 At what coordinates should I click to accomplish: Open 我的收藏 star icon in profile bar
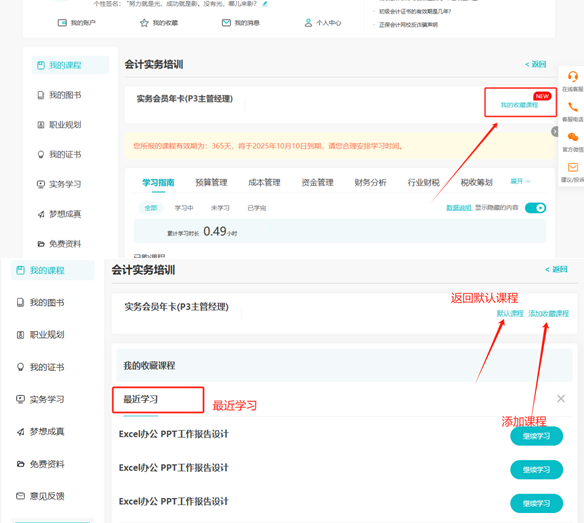(144, 23)
